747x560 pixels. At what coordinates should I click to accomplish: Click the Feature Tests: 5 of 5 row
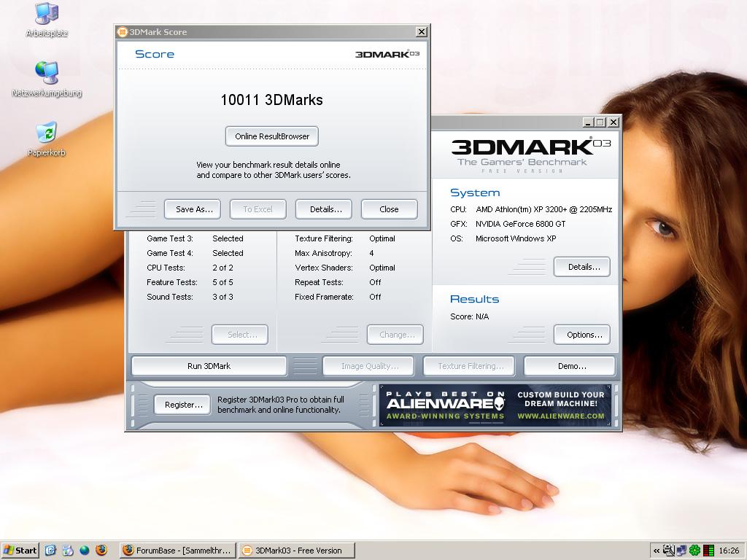[x=190, y=282]
